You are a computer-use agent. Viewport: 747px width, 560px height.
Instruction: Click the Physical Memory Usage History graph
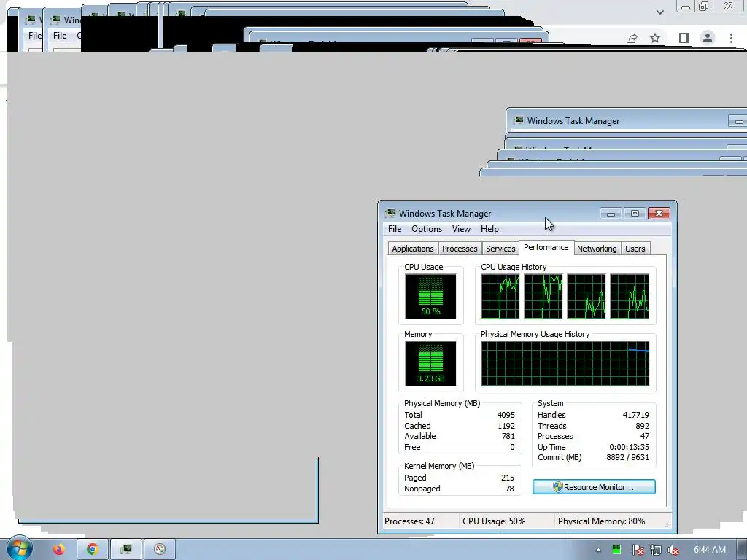coord(565,363)
